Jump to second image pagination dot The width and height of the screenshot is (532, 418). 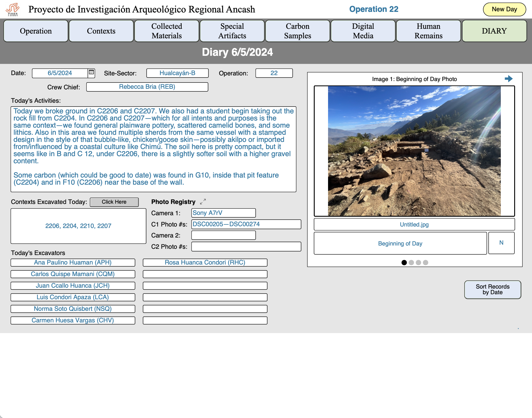coord(411,262)
